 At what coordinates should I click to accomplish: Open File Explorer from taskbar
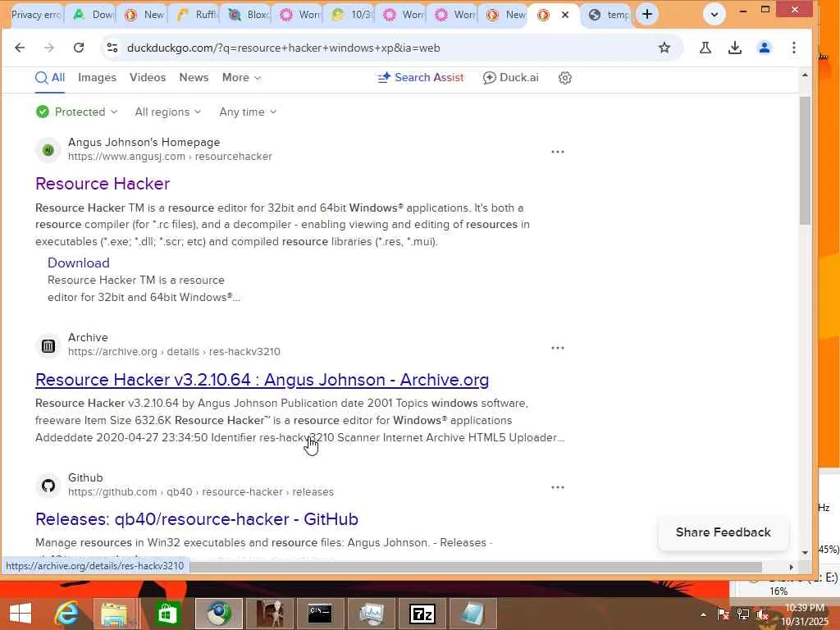(115, 614)
